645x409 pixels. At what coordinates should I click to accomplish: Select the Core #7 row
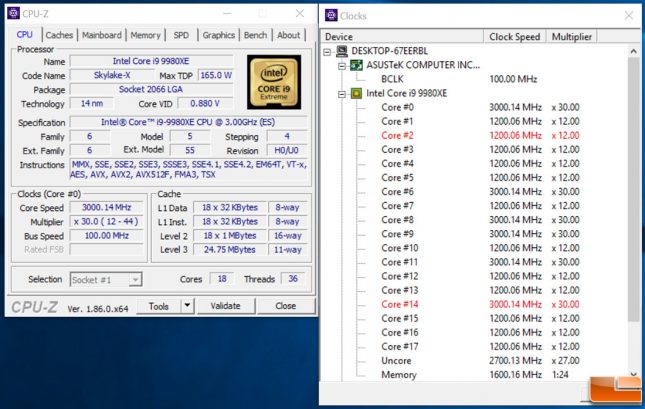point(480,206)
